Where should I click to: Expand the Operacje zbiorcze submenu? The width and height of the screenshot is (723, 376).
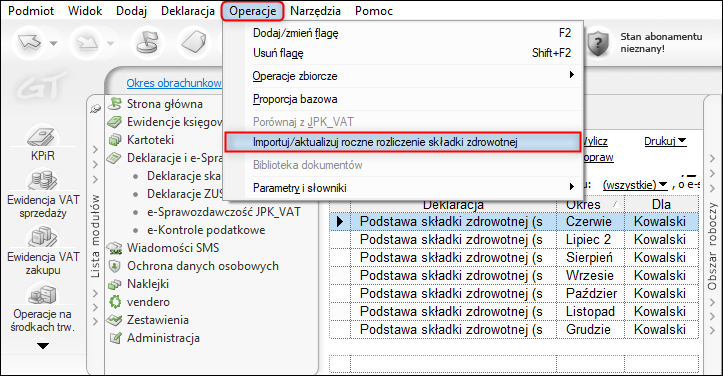tap(403, 76)
